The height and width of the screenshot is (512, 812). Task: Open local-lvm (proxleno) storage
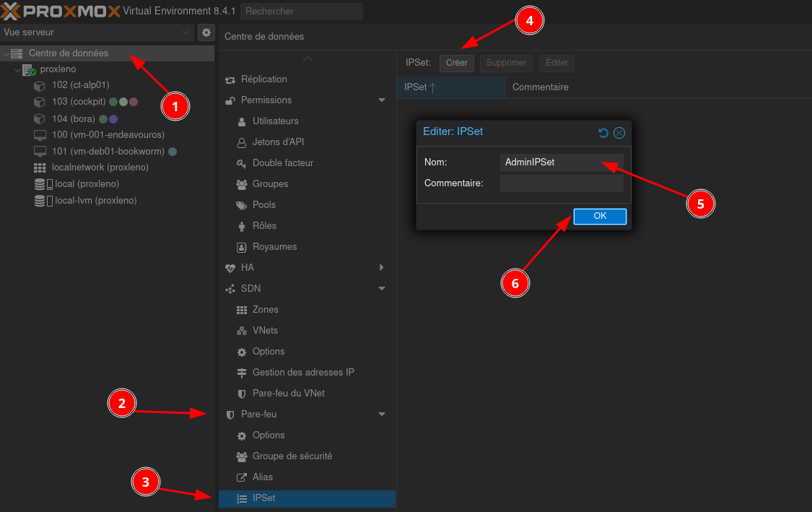click(95, 201)
